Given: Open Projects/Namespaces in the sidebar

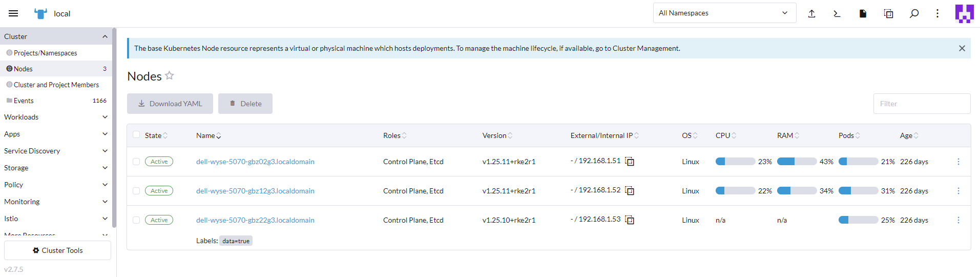Looking at the screenshot, I should coord(45,53).
